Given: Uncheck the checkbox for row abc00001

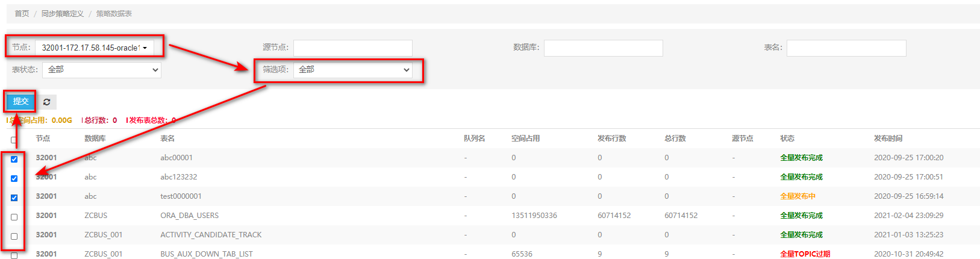Looking at the screenshot, I should pos(14,159).
